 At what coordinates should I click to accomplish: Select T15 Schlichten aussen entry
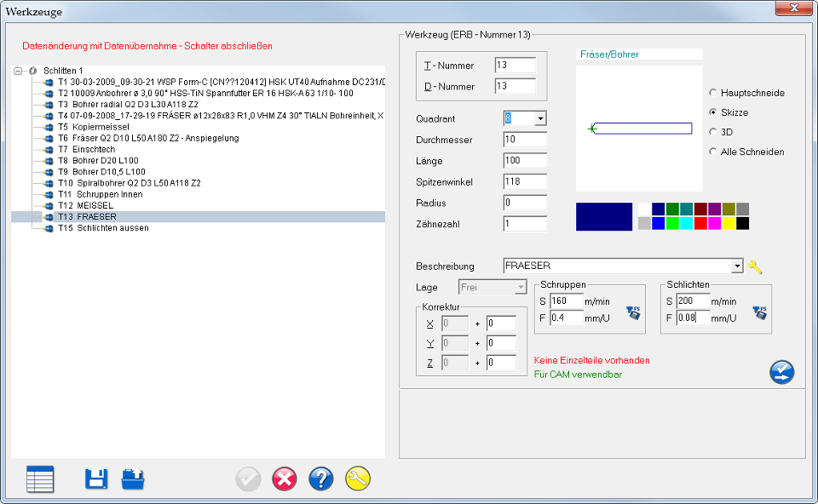point(103,228)
